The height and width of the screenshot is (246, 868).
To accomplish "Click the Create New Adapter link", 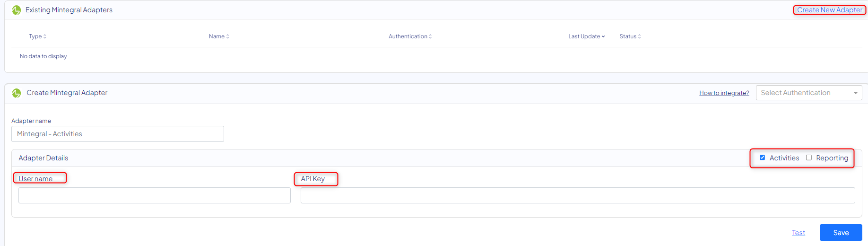I will (829, 10).
